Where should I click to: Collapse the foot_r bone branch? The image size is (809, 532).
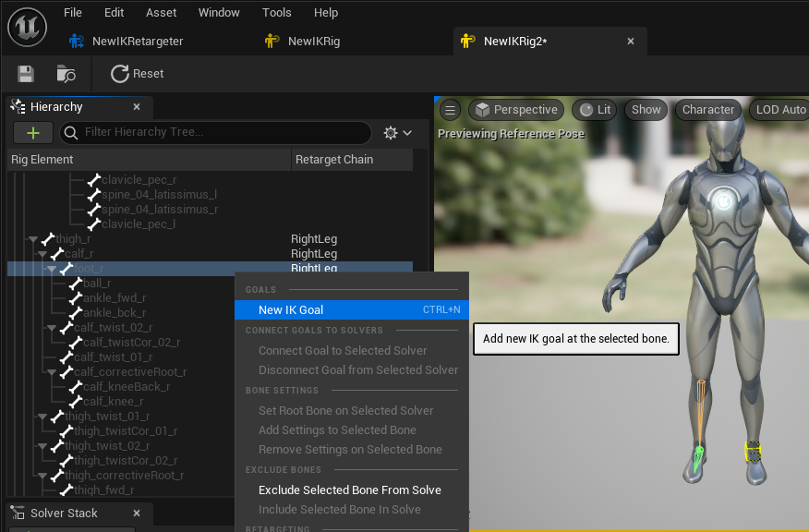(52, 269)
